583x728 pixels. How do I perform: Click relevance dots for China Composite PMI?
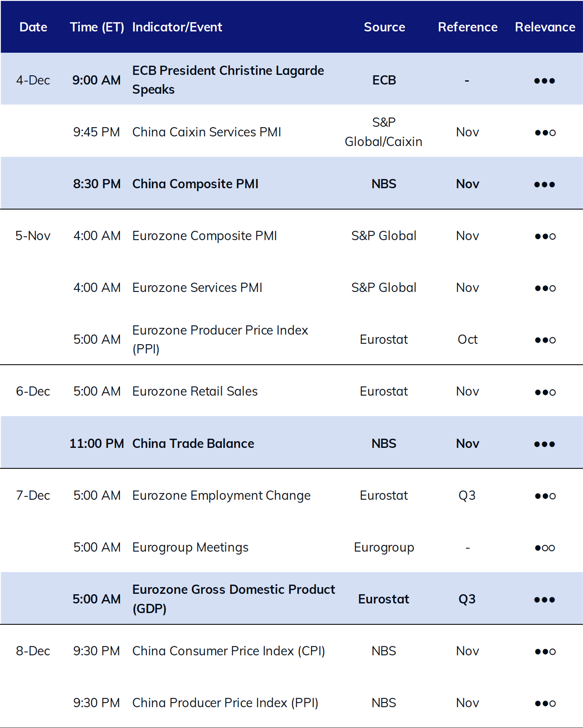[545, 184]
